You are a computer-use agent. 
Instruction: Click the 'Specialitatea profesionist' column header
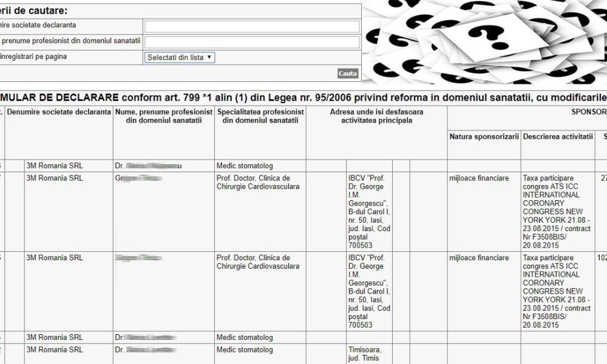pos(260,116)
